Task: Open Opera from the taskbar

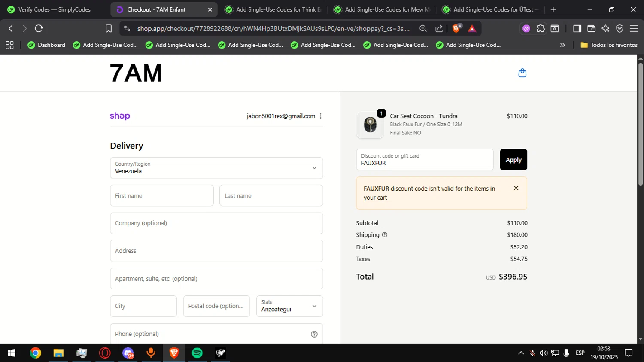Action: point(105,353)
